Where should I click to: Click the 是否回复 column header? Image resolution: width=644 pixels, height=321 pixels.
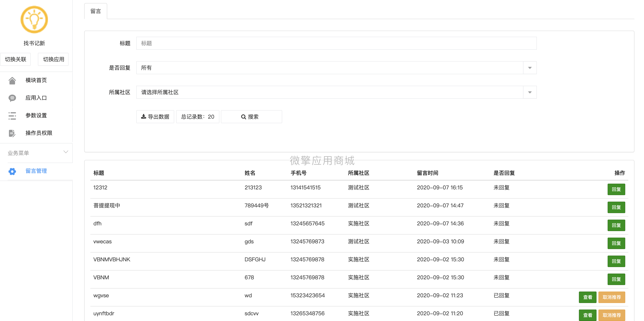504,173
